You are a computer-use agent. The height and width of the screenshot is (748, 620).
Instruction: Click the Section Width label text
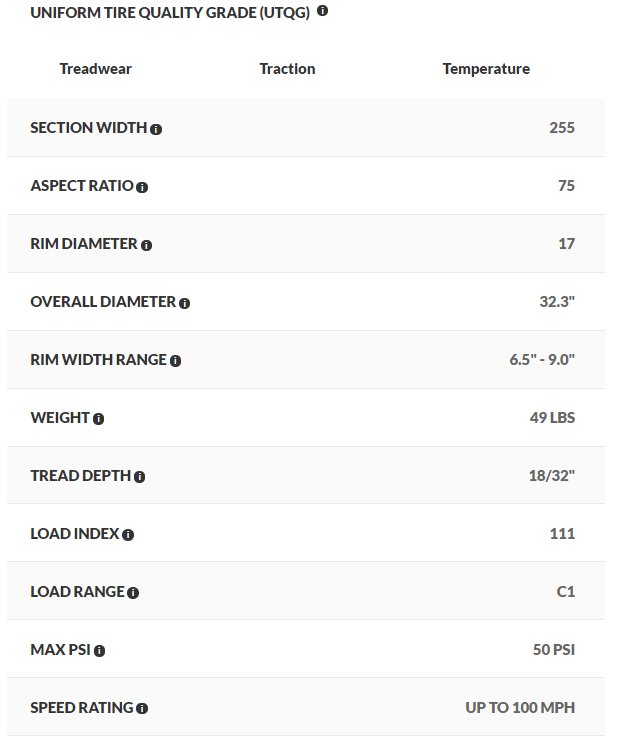click(x=89, y=128)
